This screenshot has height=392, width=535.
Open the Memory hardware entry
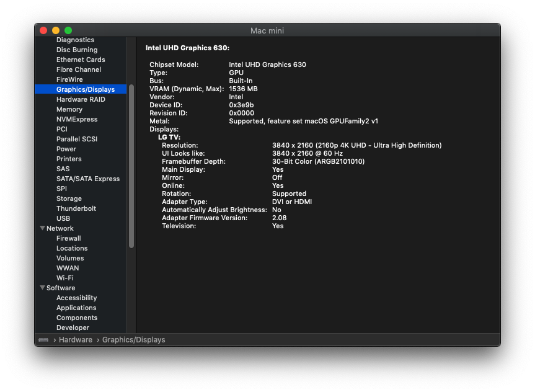(69, 109)
